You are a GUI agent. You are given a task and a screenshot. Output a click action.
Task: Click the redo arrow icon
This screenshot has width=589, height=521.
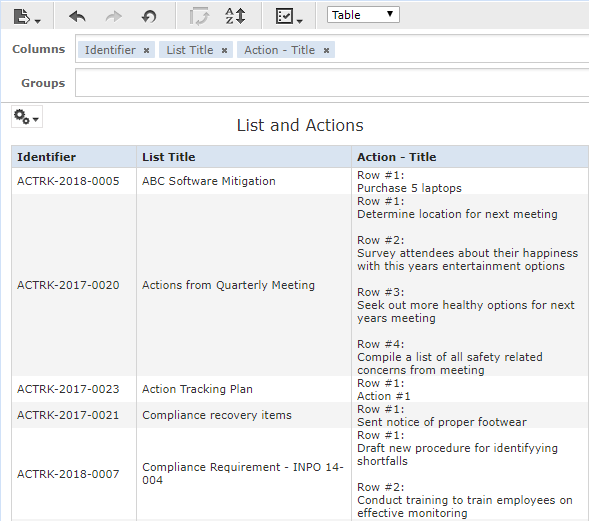[113, 17]
